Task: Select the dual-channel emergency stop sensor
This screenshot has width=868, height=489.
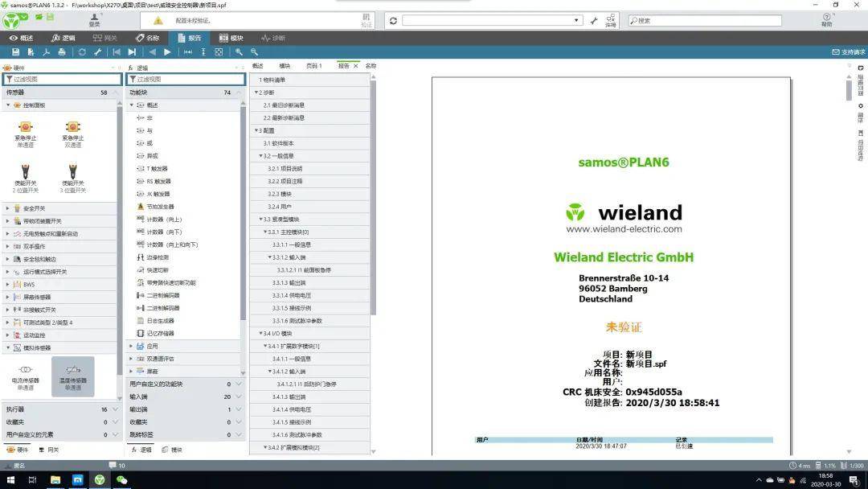Action: point(72,134)
